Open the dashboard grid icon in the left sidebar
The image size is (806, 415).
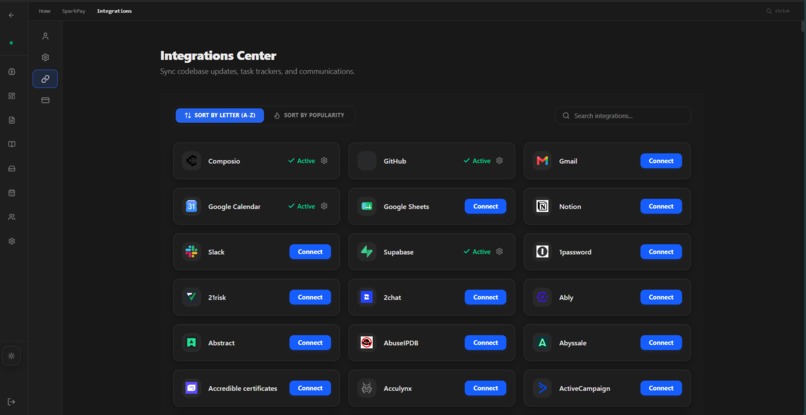click(12, 96)
